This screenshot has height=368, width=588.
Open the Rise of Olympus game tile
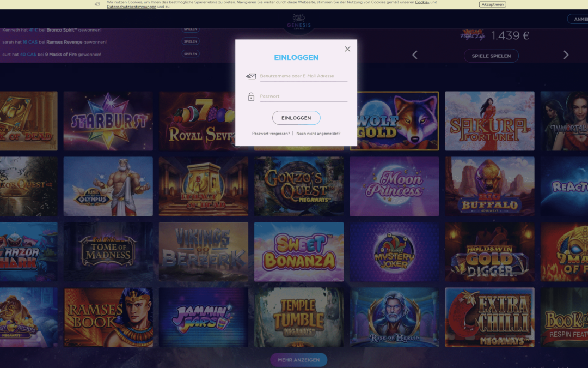tap(108, 186)
